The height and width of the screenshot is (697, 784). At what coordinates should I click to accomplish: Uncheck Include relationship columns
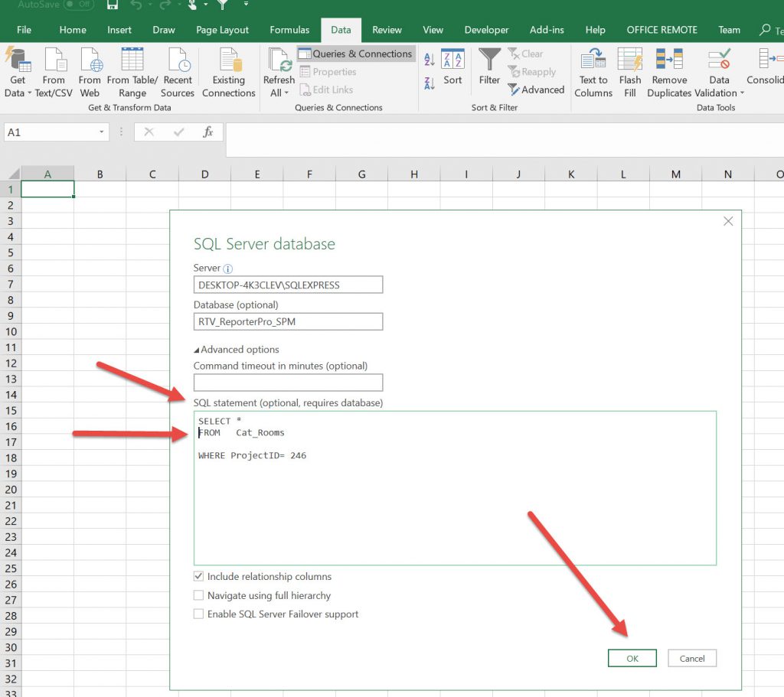(199, 577)
